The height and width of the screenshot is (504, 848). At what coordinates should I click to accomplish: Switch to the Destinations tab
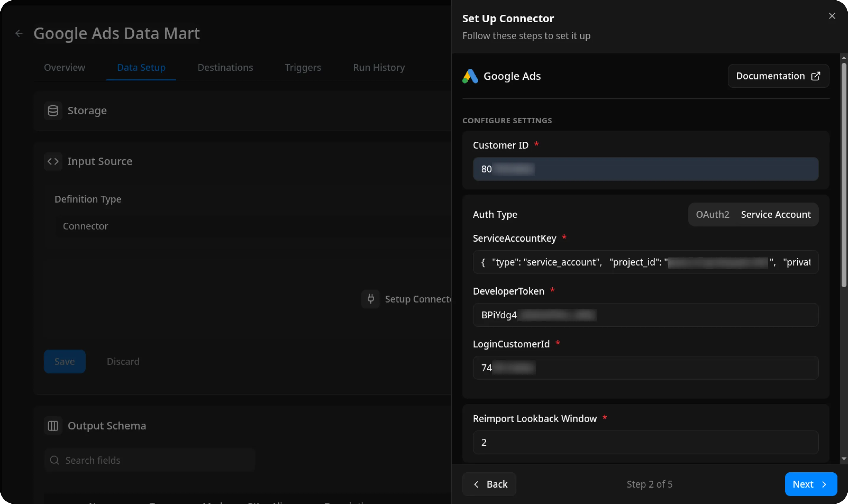click(225, 68)
